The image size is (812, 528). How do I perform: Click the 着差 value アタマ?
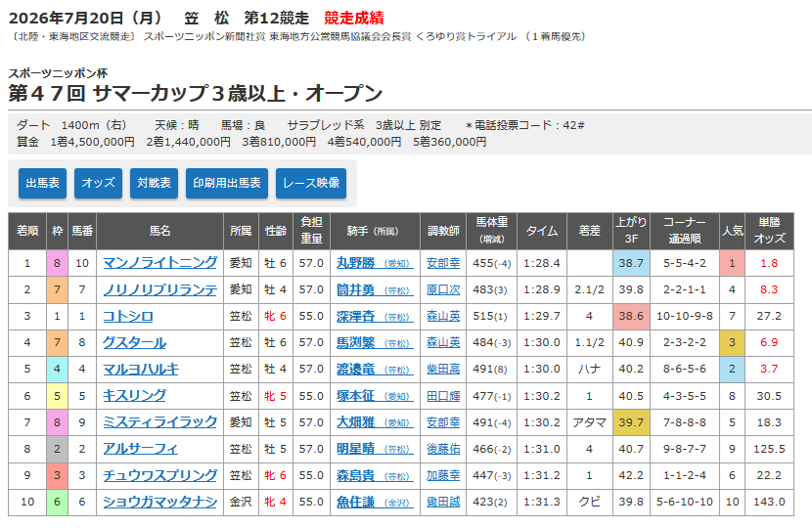coord(589,422)
